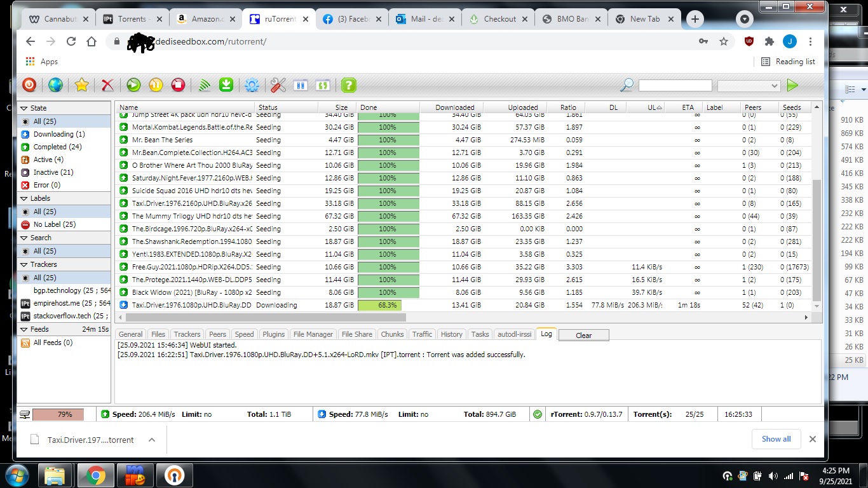Open the Apps bookmarks shortcut
This screenshot has width=868, height=488.
41,62
